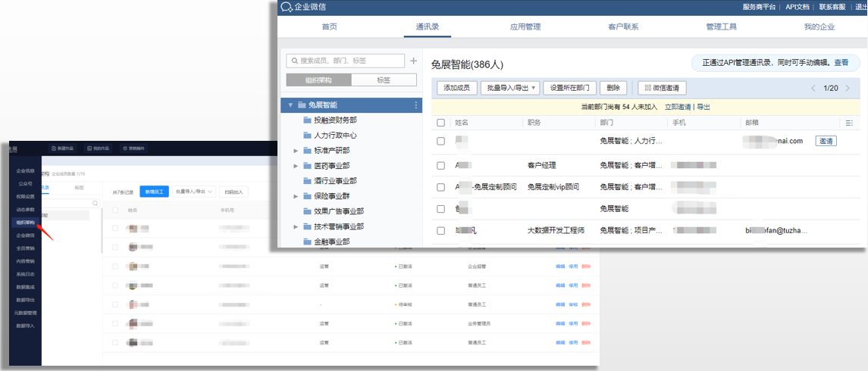The width and height of the screenshot is (868, 371).
Task: Go to the 首页 tab
Action: (329, 26)
